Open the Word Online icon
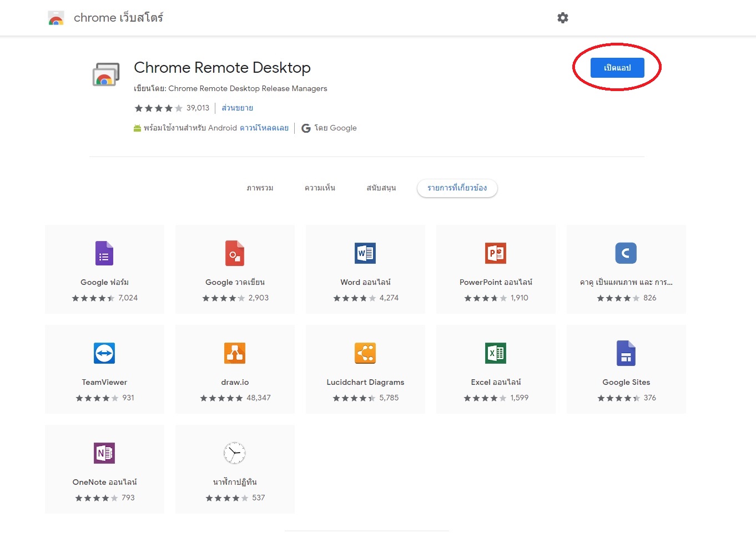 (365, 253)
